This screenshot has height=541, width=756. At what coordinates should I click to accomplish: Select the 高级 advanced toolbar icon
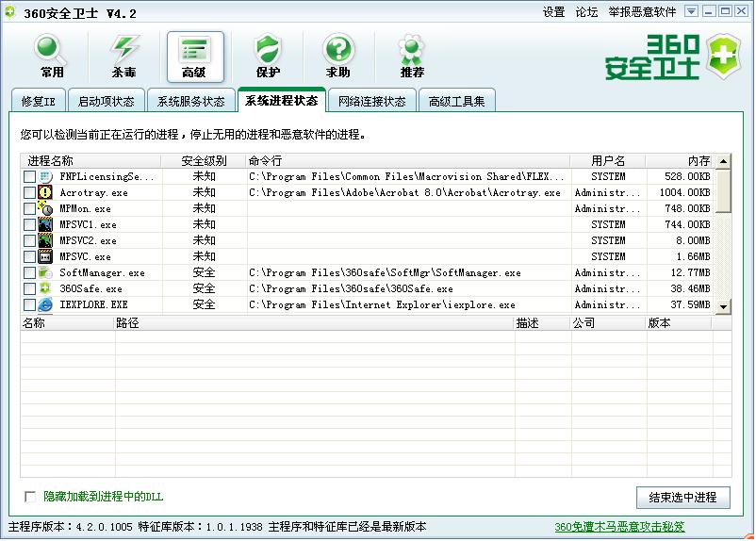[195, 57]
